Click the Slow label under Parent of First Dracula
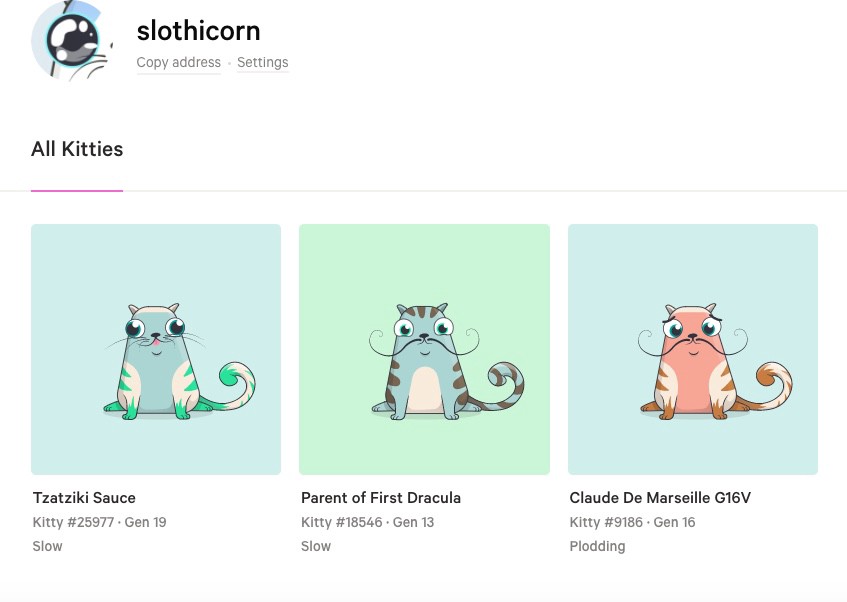847x602 pixels. click(316, 546)
